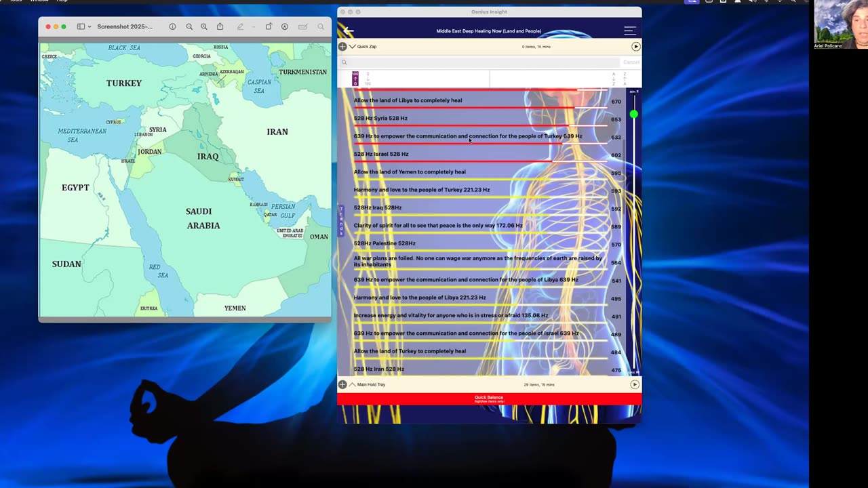
Task: Open the Help menu in the menu bar
Action: tap(62, 1)
